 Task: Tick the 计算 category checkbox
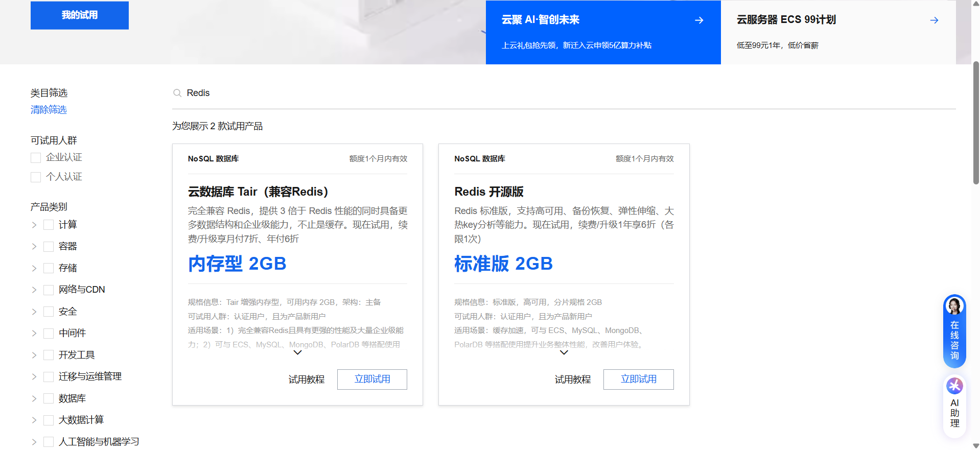coord(49,225)
